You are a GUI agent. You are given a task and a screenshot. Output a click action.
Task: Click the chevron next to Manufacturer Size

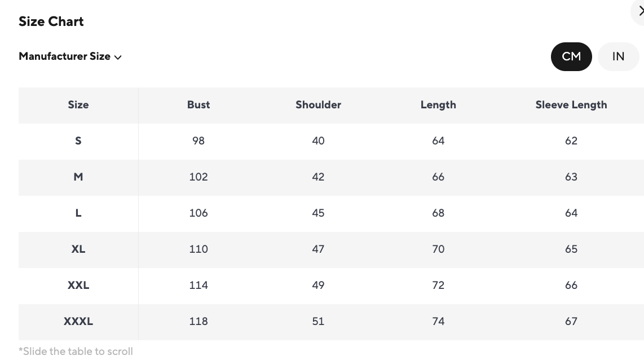[x=118, y=57]
